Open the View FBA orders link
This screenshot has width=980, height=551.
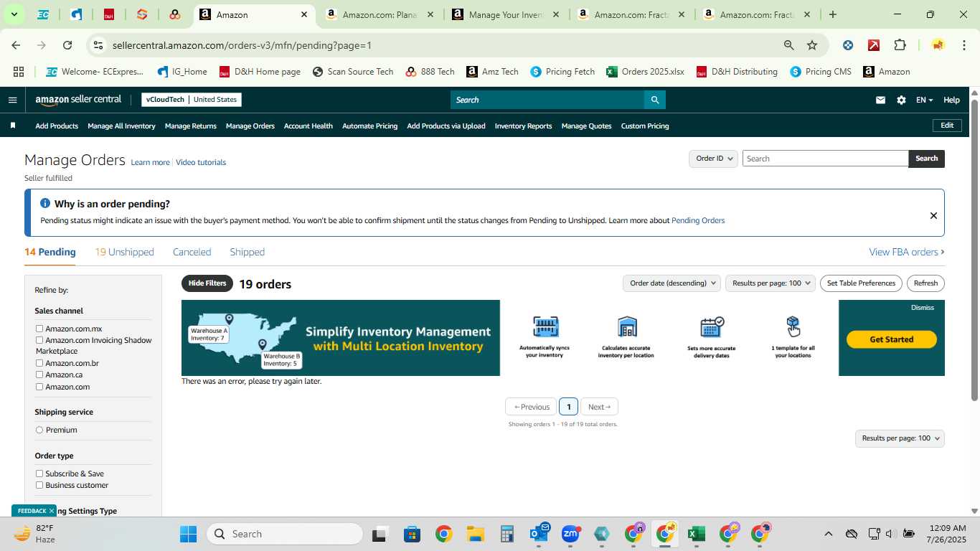pos(906,252)
